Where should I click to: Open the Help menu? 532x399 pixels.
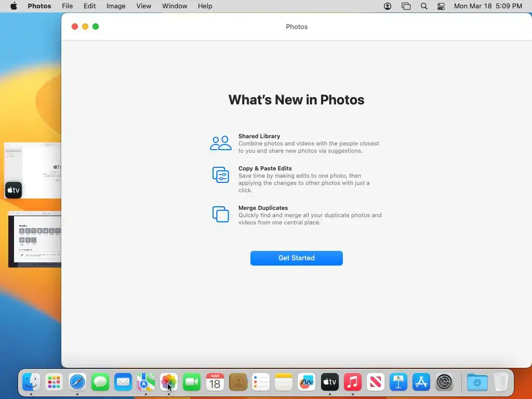[205, 6]
